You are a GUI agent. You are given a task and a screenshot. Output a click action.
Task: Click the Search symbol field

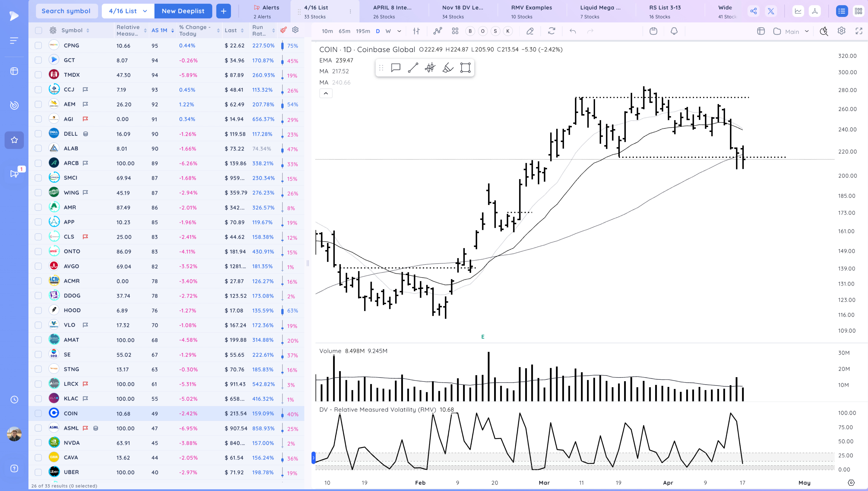(66, 11)
